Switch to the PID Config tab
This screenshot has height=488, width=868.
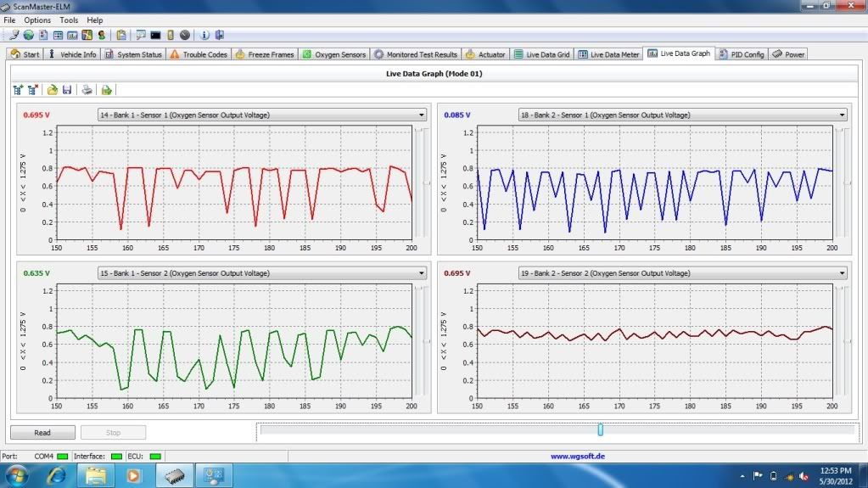742,54
